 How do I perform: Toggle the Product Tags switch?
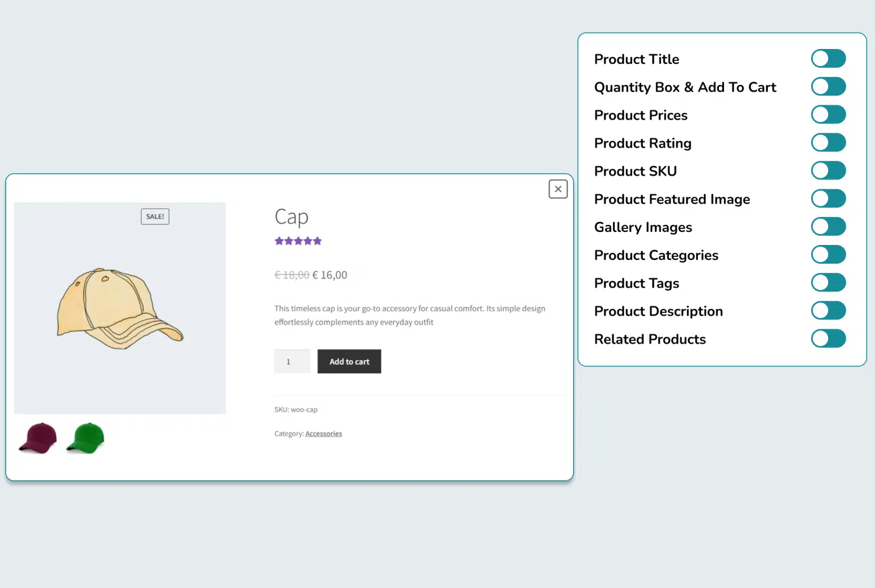pyautogui.click(x=828, y=283)
